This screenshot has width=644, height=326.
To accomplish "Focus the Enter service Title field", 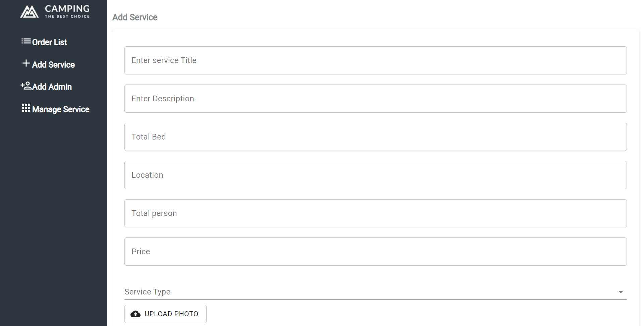I will (375, 60).
